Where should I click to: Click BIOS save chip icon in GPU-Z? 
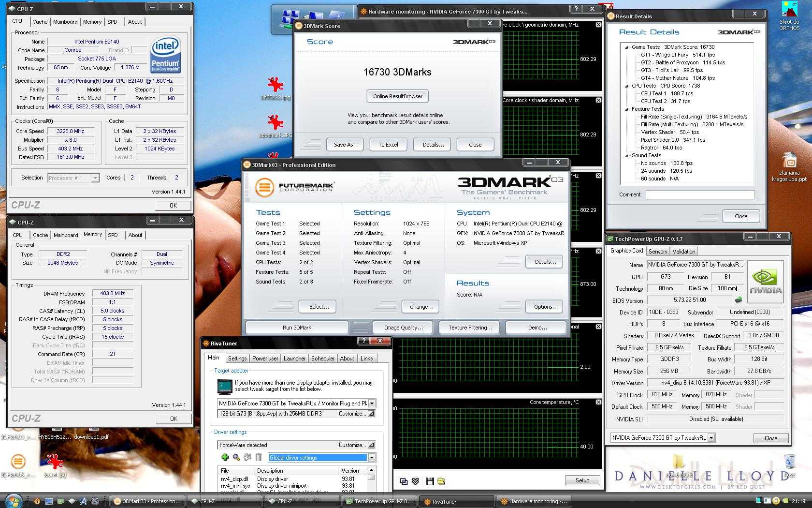point(739,300)
